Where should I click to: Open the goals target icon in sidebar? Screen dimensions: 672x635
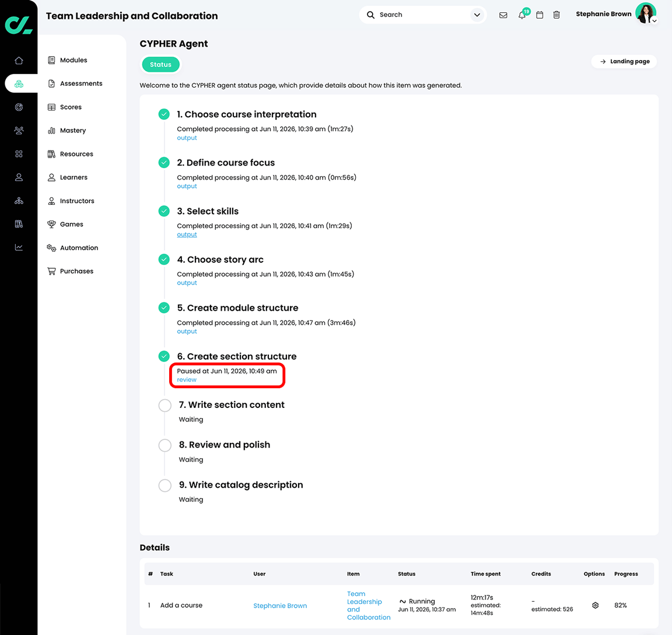[x=19, y=107]
